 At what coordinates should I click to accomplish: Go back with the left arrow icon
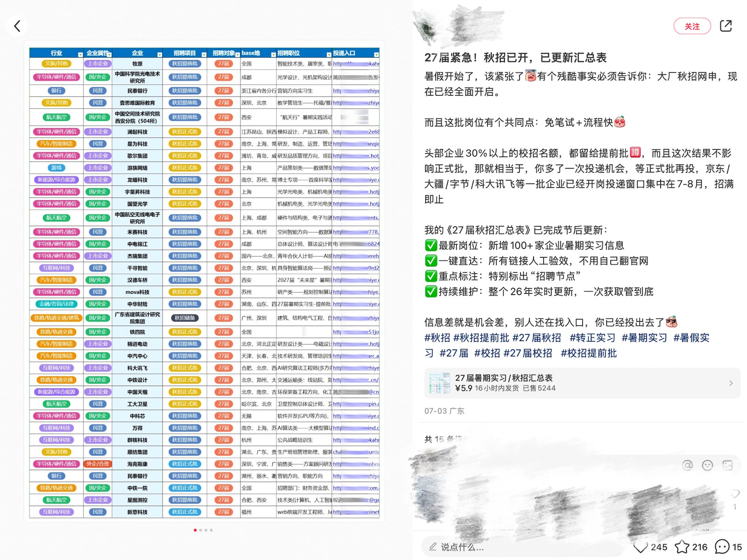point(17,26)
